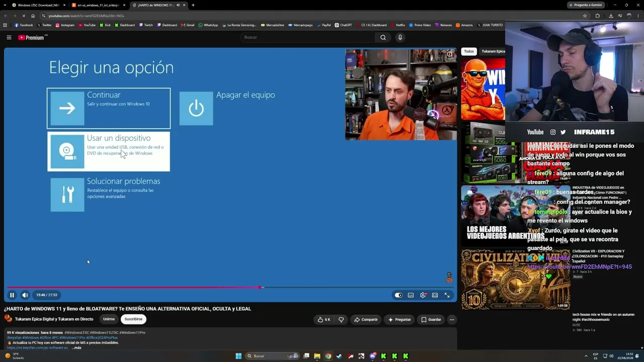This screenshot has height=362, width=644.
Task: Click Pregunta a Gemini button
Action: (585, 5)
